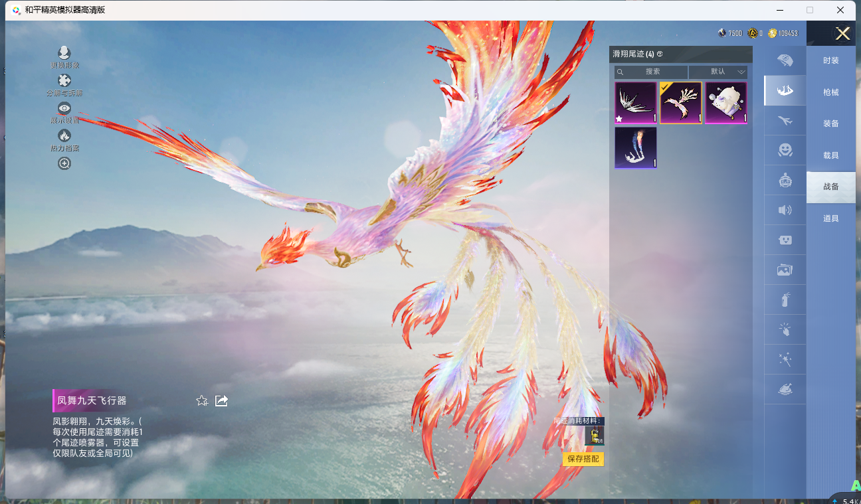Click the 搜索 search field
Image resolution: width=861 pixels, height=504 pixels.
[651, 72]
